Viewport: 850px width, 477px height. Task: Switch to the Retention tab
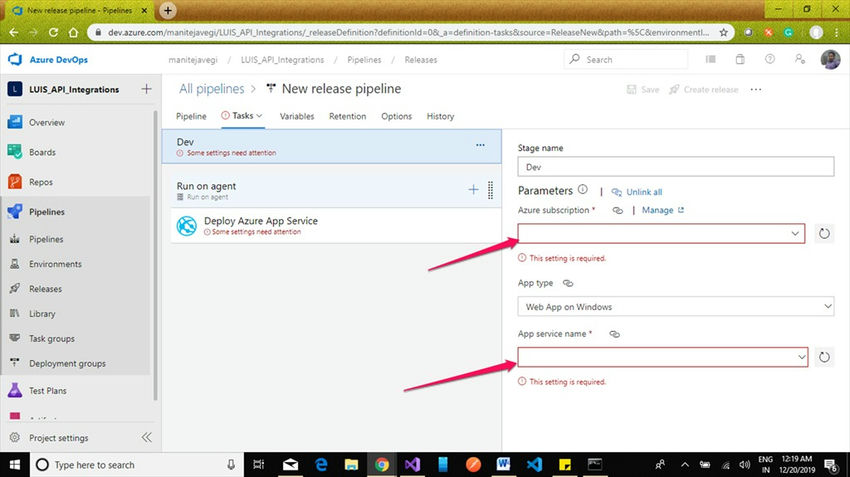pyautogui.click(x=347, y=116)
